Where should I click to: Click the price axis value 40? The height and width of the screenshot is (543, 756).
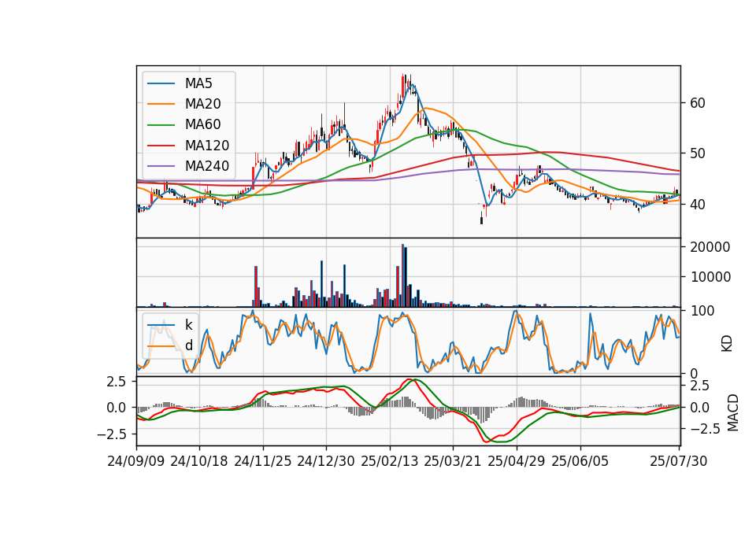698,205
